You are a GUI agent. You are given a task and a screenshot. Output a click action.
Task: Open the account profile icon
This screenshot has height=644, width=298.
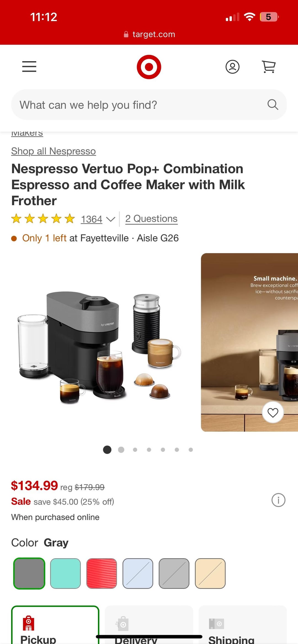coord(233,67)
